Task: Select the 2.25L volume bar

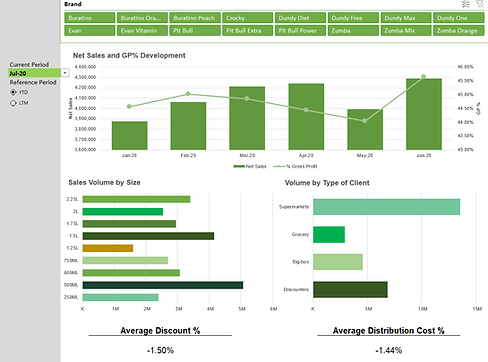Action: (x=136, y=199)
